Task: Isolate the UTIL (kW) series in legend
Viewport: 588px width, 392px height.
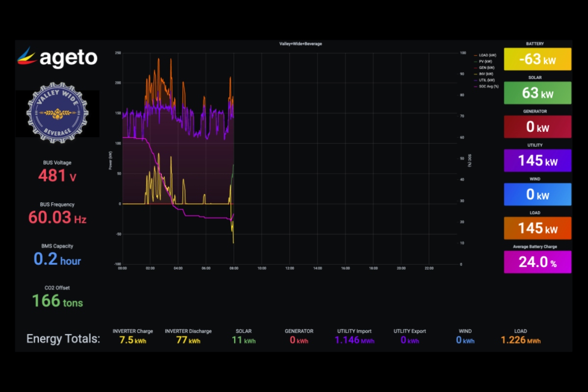Action: click(487, 79)
